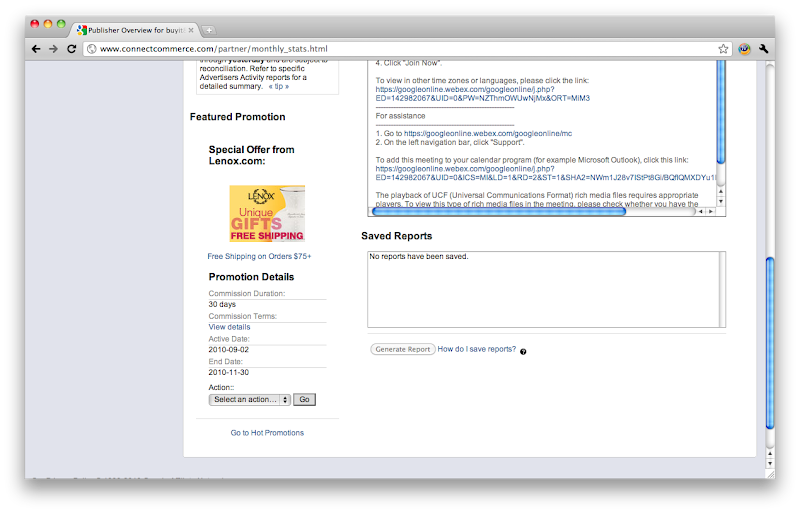
Task: Click the extension icon beside the star
Action: click(744, 49)
